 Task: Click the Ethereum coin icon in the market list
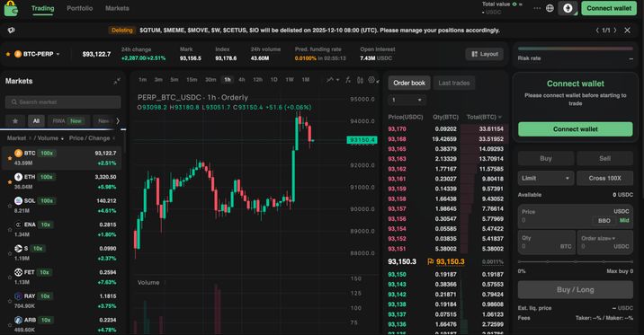[19, 177]
